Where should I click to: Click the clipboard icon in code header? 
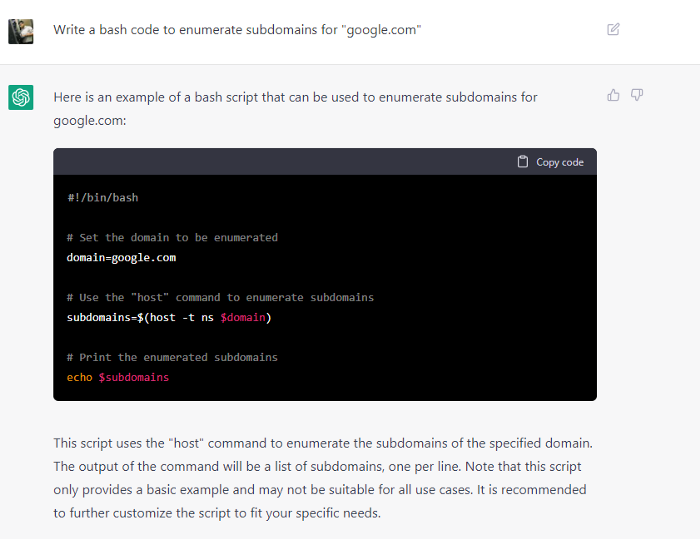(523, 162)
